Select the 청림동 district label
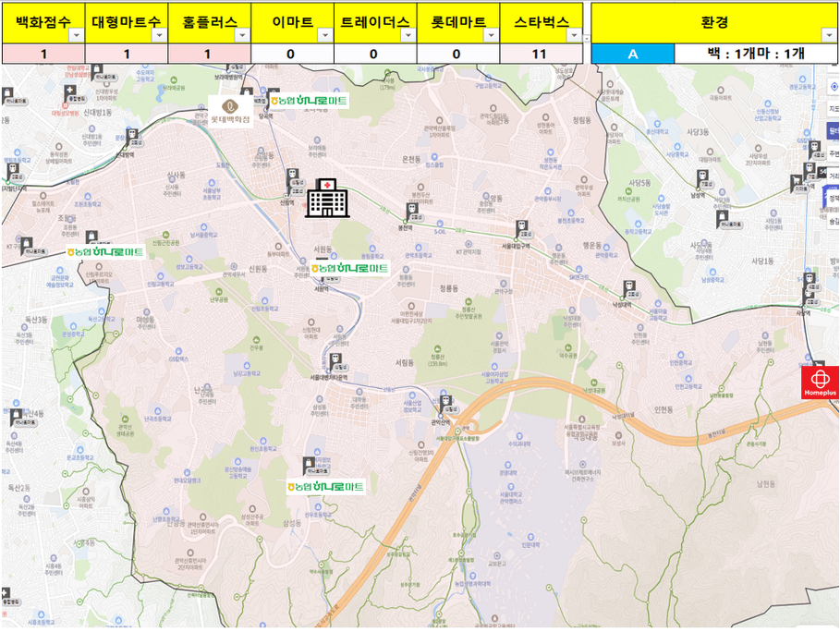 582,120
